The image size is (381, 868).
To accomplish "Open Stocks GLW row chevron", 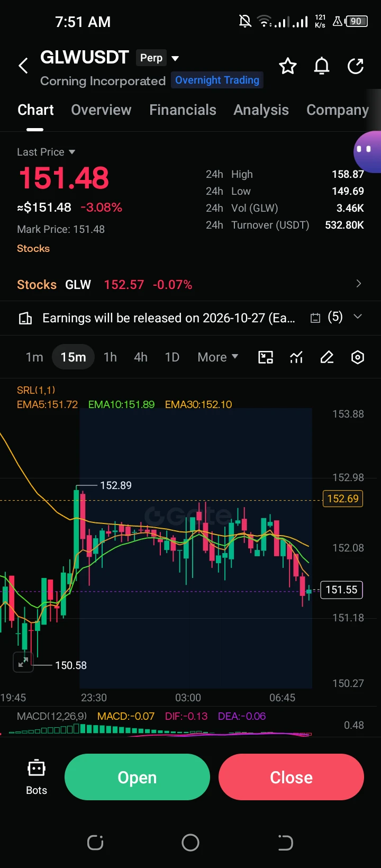I will click(x=358, y=284).
